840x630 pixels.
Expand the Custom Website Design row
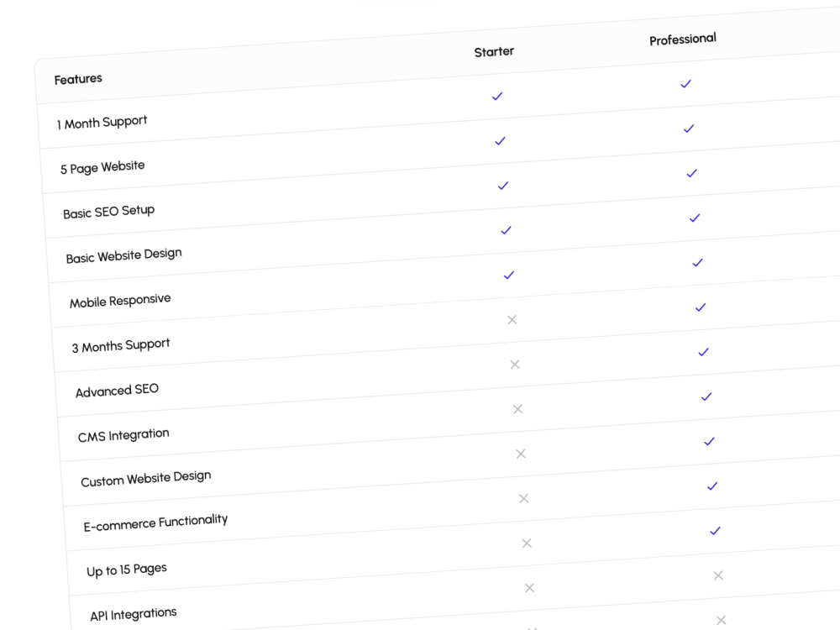pos(146,477)
